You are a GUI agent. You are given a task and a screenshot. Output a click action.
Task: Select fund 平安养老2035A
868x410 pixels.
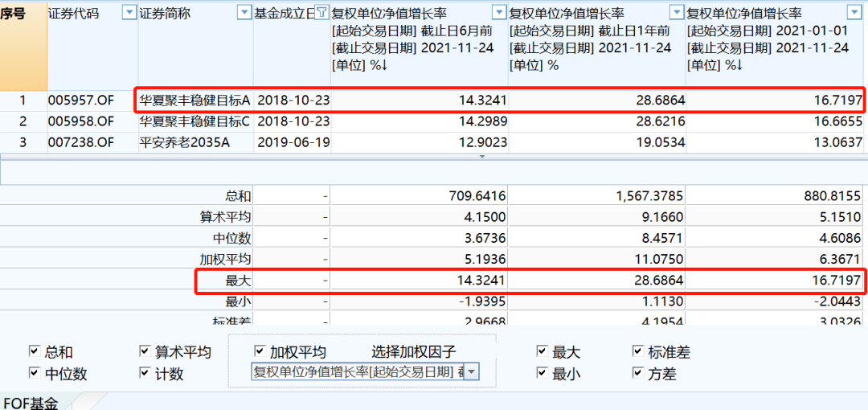185,143
